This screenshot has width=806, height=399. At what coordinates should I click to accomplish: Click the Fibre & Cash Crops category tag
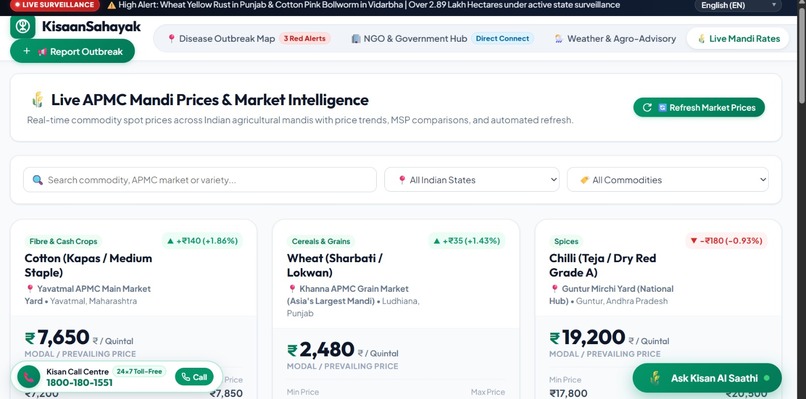click(63, 241)
